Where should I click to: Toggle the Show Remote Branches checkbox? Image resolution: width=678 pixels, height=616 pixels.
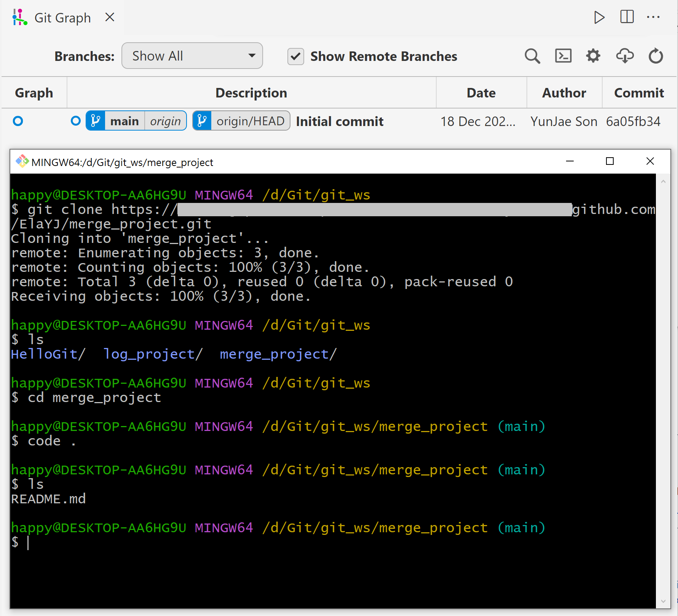click(x=295, y=56)
